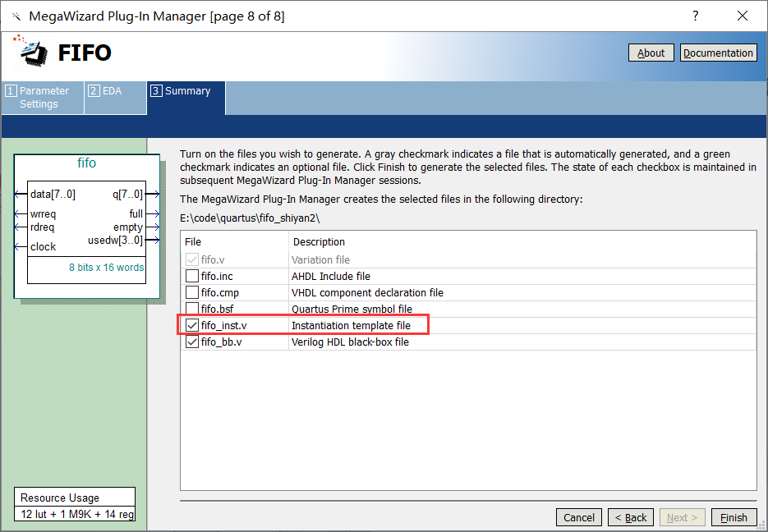Select 'Quartus Prime symbol file' text
The width and height of the screenshot is (768, 532).
[x=352, y=309]
